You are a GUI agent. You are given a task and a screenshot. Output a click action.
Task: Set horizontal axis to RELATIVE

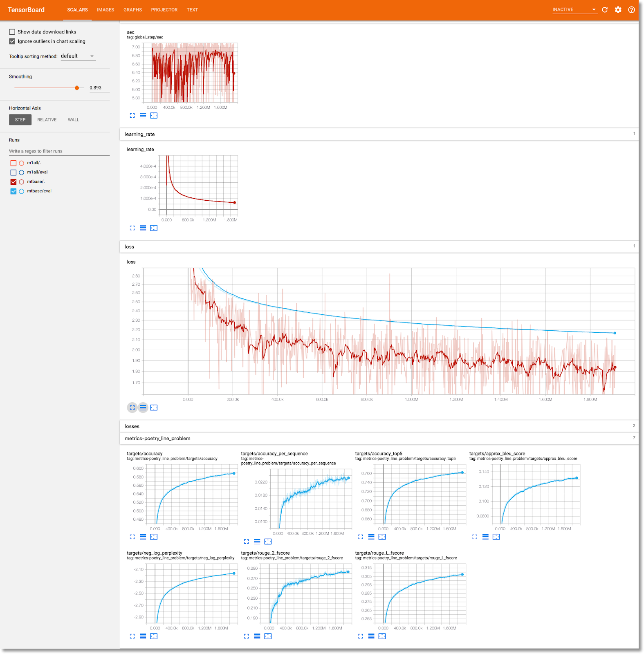click(47, 120)
